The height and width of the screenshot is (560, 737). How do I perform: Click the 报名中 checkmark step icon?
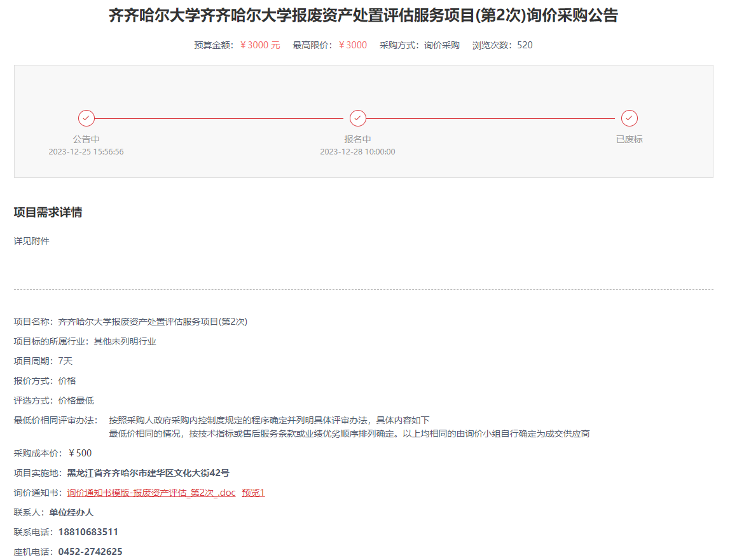click(358, 118)
